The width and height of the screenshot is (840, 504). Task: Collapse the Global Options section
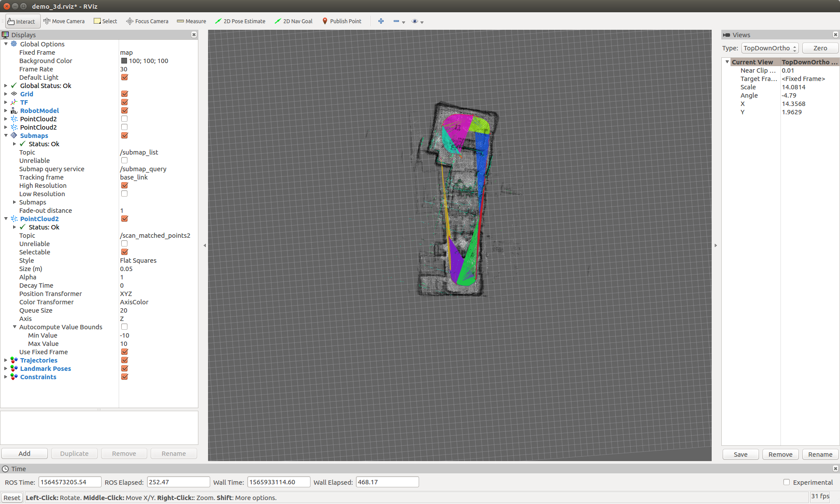point(5,44)
